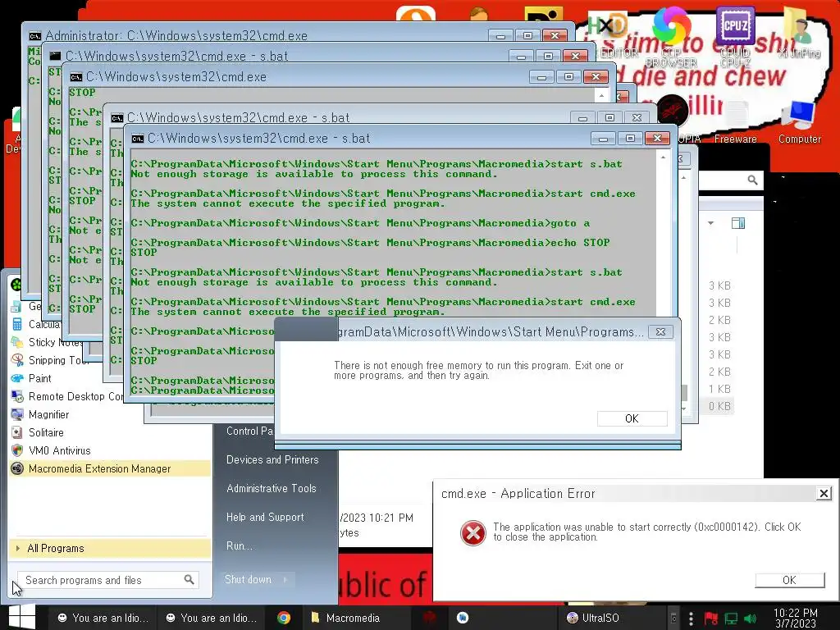Click the Snipping Tool scissors icon

[x=17, y=360]
